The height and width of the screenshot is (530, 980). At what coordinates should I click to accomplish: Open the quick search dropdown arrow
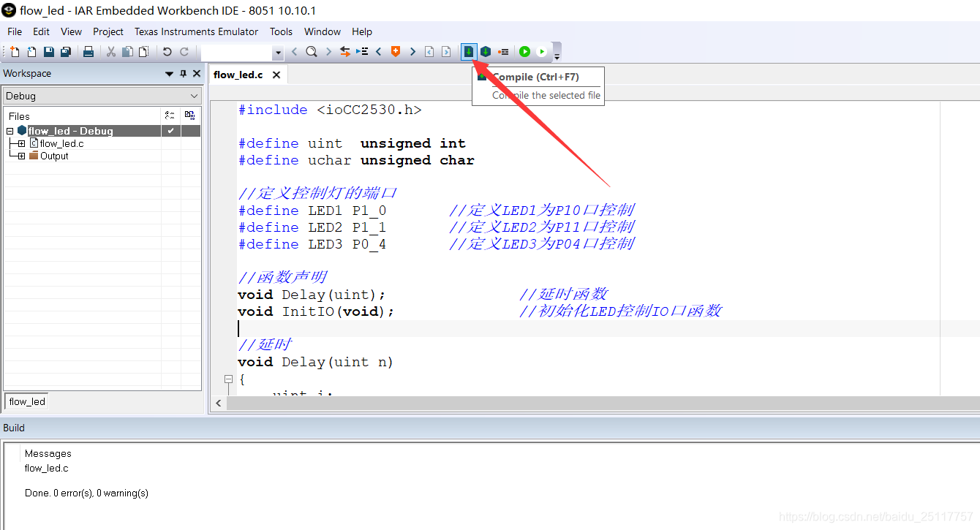click(278, 53)
